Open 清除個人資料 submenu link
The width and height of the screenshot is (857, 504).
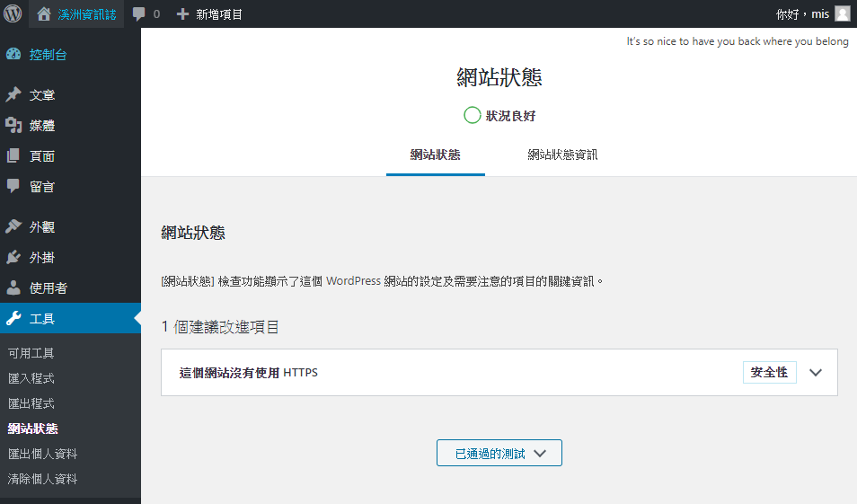(x=42, y=479)
